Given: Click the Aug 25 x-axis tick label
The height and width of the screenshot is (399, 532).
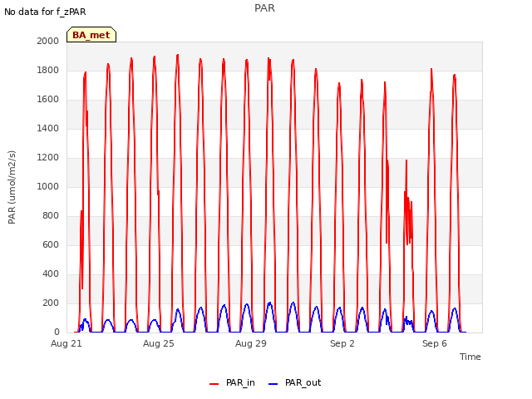Looking at the screenshot, I should tap(159, 343).
